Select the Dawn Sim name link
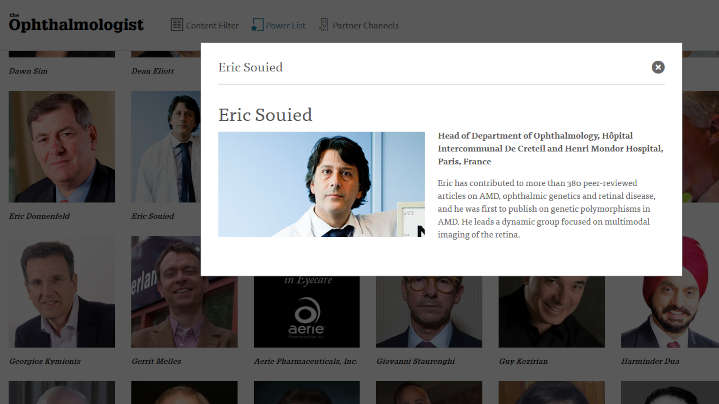719x404 pixels. click(28, 71)
